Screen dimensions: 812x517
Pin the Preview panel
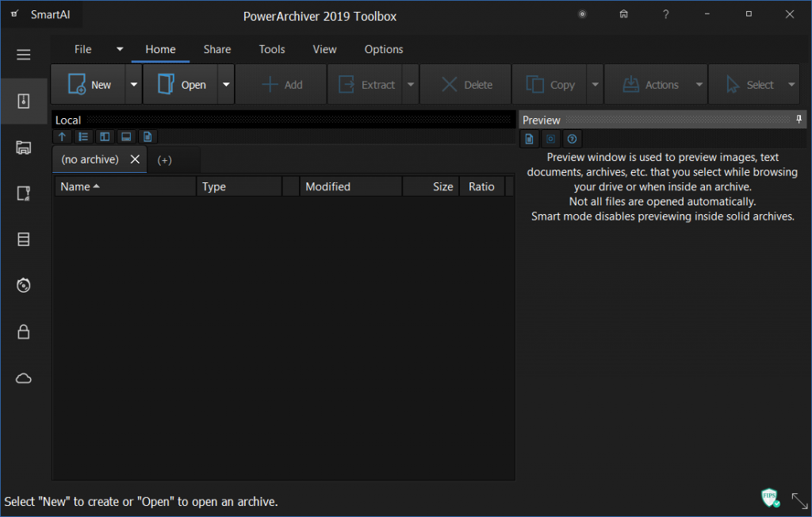799,119
